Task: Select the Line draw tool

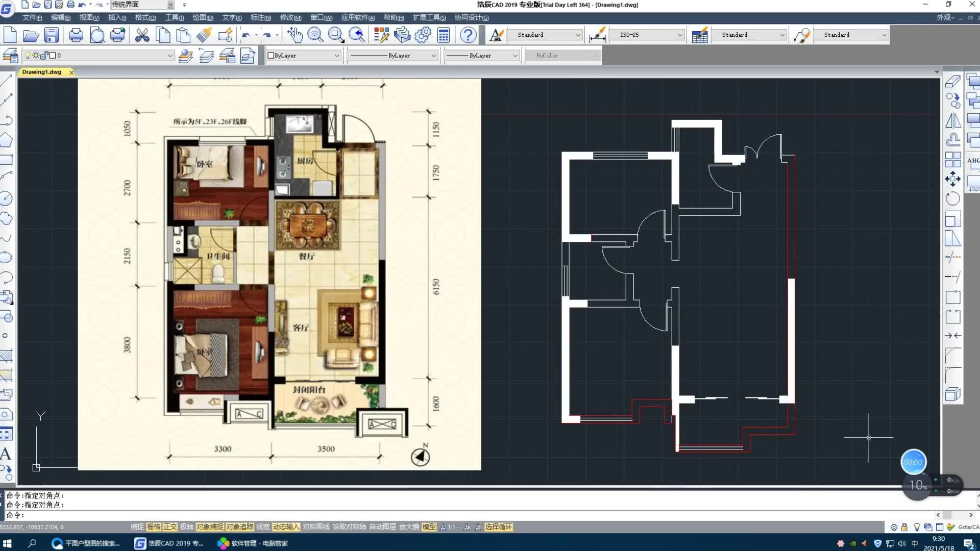Action: [x=7, y=81]
